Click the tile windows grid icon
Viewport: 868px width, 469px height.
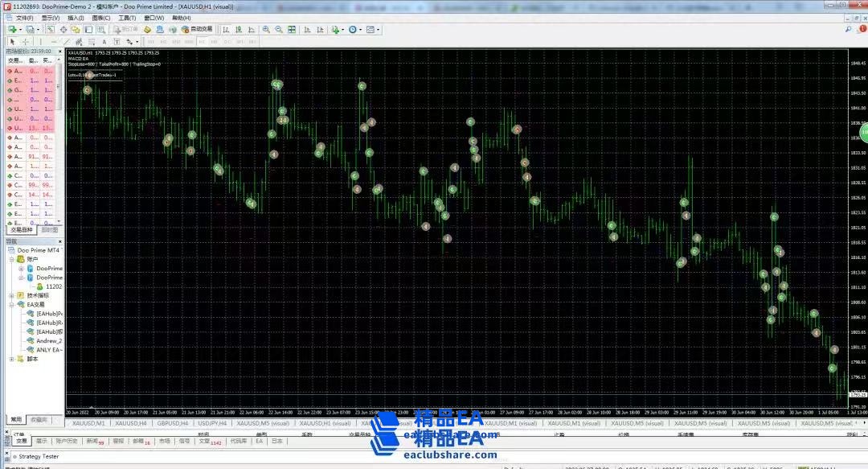pyautogui.click(x=293, y=30)
